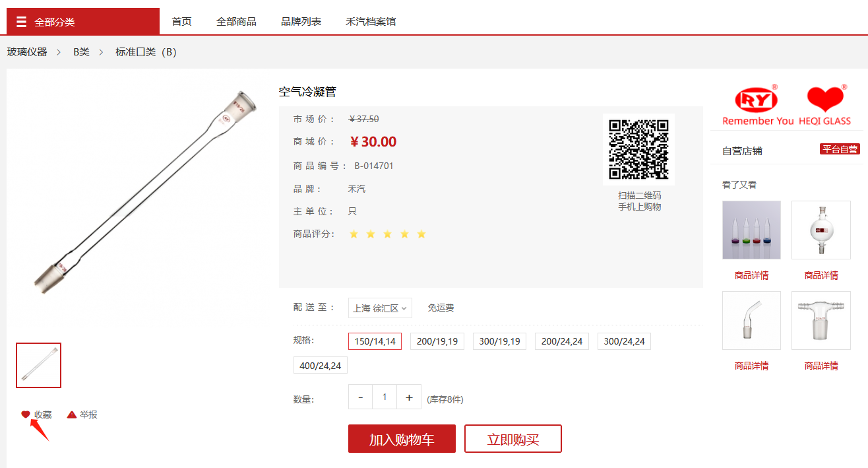Open the hamburger menu for 全部分类
The width and height of the screenshot is (868, 468).
(22, 22)
